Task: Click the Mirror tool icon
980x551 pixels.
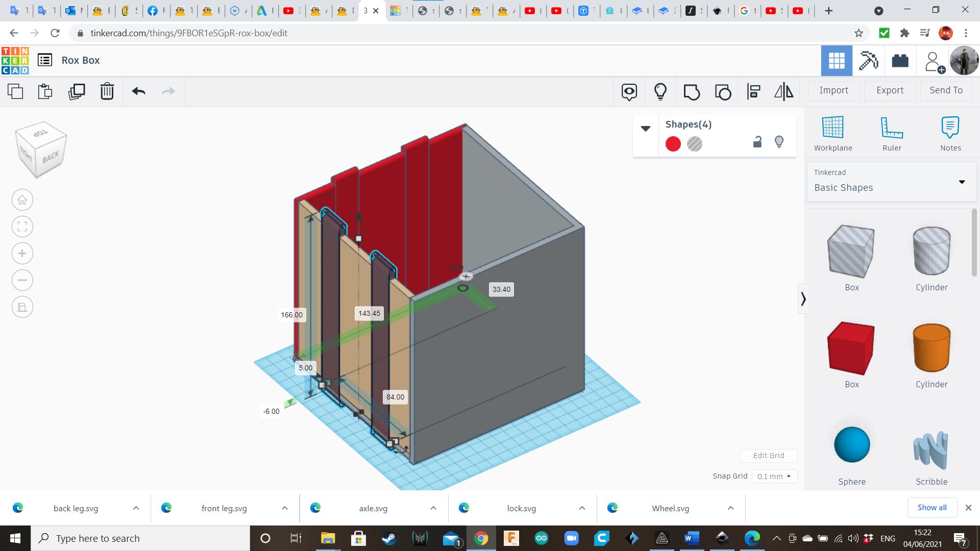Action: [783, 92]
